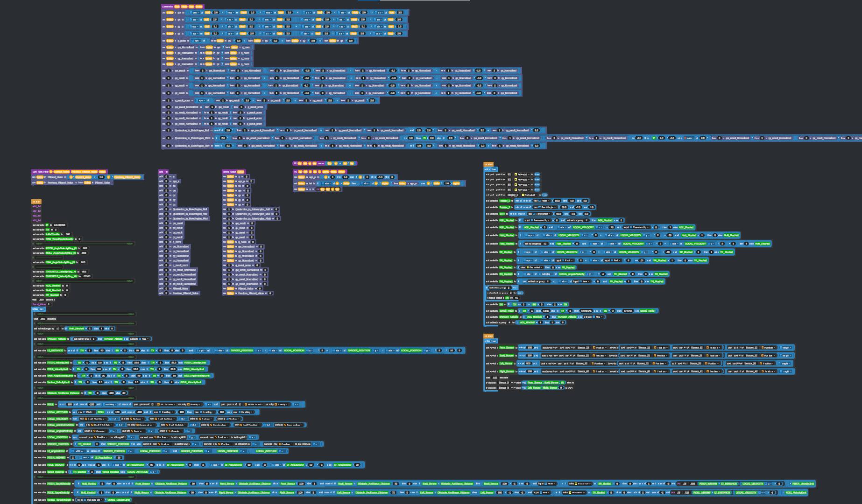Click the 3.1415926 value field for PI
This screenshot has width=862, height=504.
tap(59, 225)
